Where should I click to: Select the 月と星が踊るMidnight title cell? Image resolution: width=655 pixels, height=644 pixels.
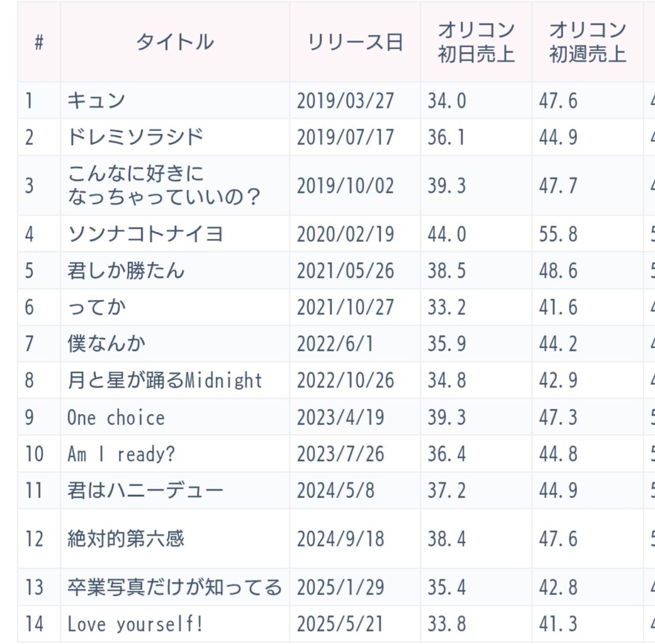click(x=175, y=380)
